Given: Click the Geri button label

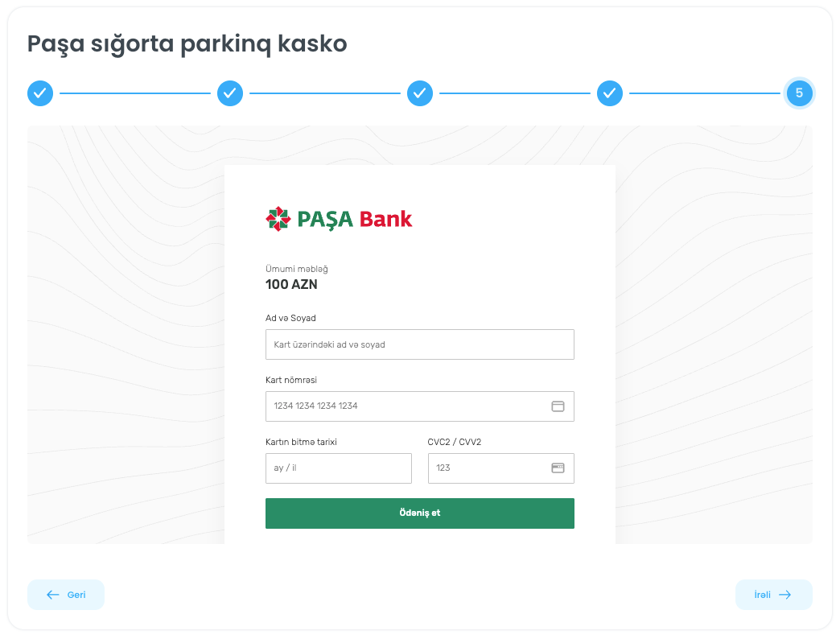Looking at the screenshot, I should [x=76, y=595].
